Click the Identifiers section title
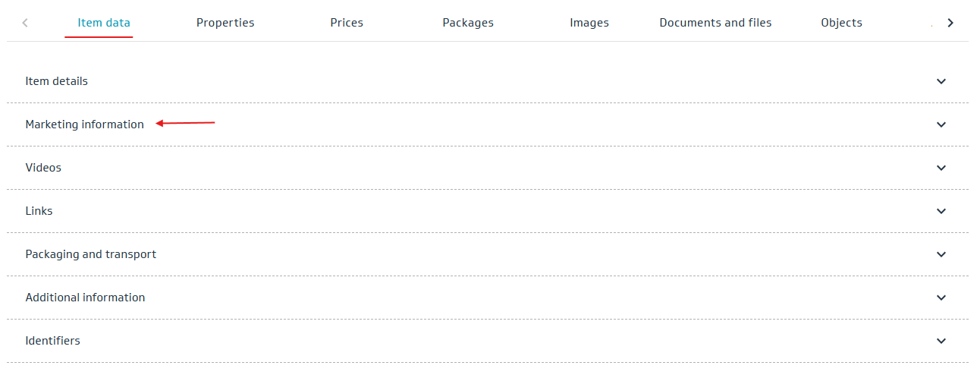The image size is (980, 378). [x=52, y=341]
